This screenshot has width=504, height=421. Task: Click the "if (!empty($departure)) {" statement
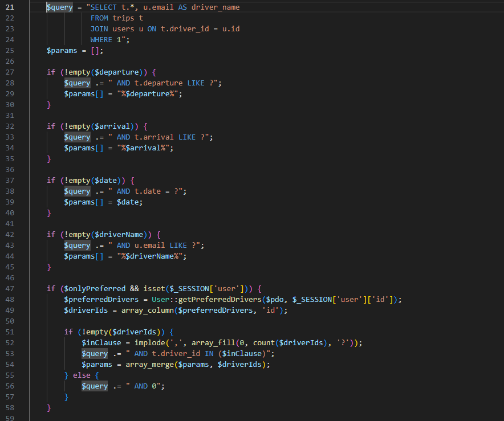(x=101, y=72)
